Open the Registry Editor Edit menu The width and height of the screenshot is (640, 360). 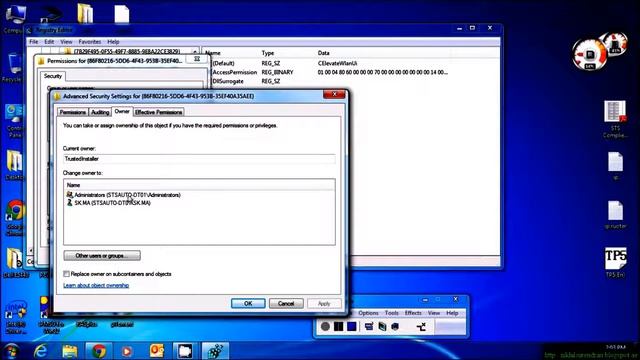pyautogui.click(x=49, y=42)
